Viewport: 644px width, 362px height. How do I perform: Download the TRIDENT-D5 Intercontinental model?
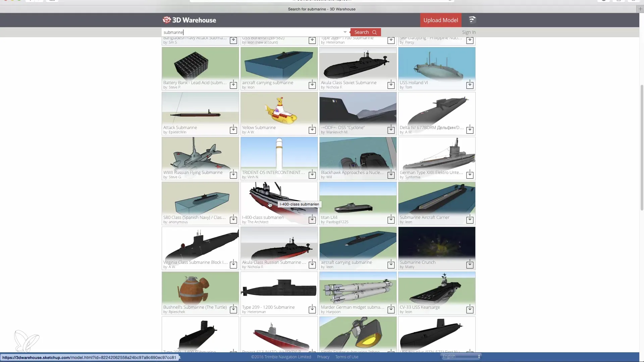pyautogui.click(x=312, y=174)
